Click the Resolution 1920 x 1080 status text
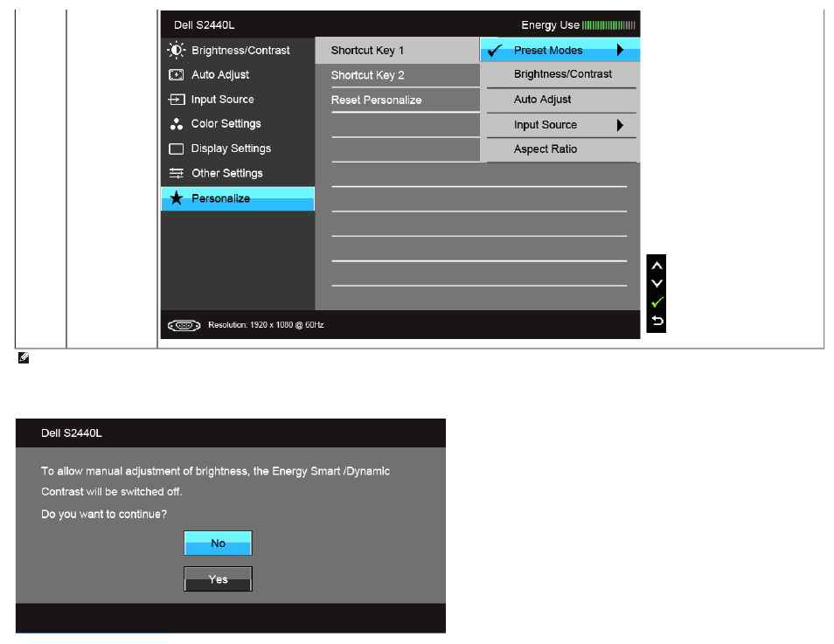The width and height of the screenshot is (834, 644). pyautogui.click(x=266, y=325)
